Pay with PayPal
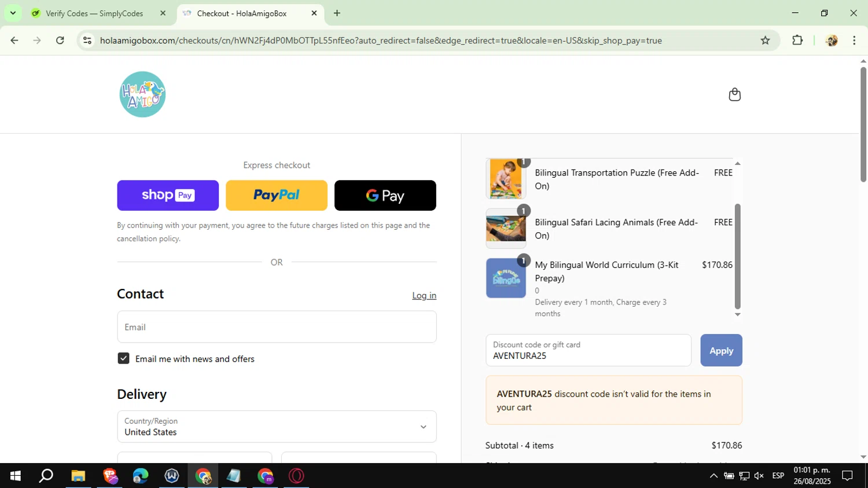Viewport: 868px width, 488px height. click(277, 195)
